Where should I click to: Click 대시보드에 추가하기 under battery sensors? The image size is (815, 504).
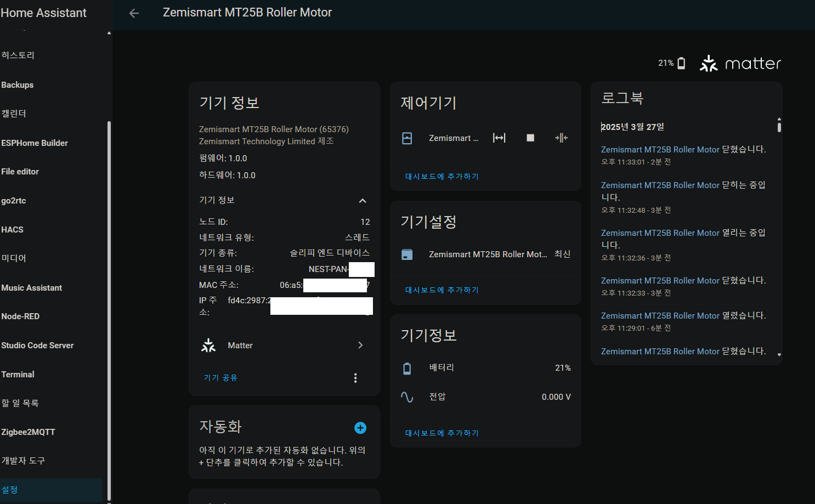point(442,433)
